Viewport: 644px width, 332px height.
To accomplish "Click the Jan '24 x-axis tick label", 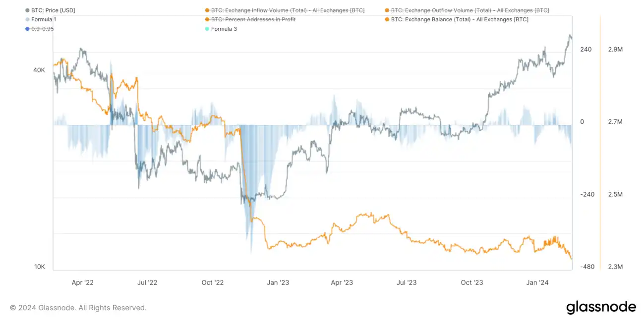I will [537, 282].
